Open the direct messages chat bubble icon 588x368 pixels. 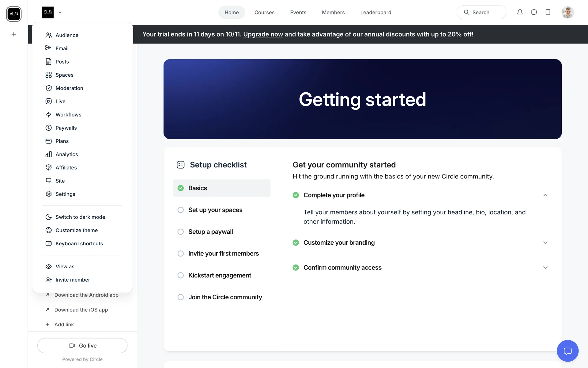(534, 12)
